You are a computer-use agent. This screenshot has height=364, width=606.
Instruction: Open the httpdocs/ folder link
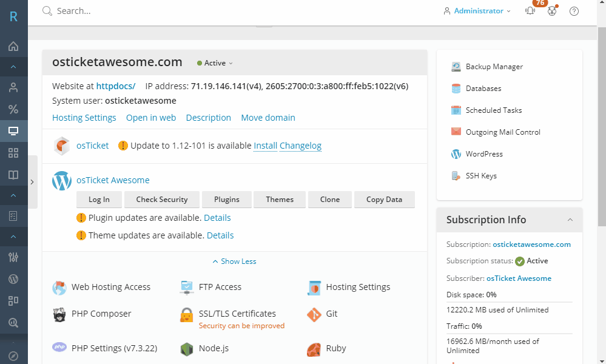pos(116,86)
